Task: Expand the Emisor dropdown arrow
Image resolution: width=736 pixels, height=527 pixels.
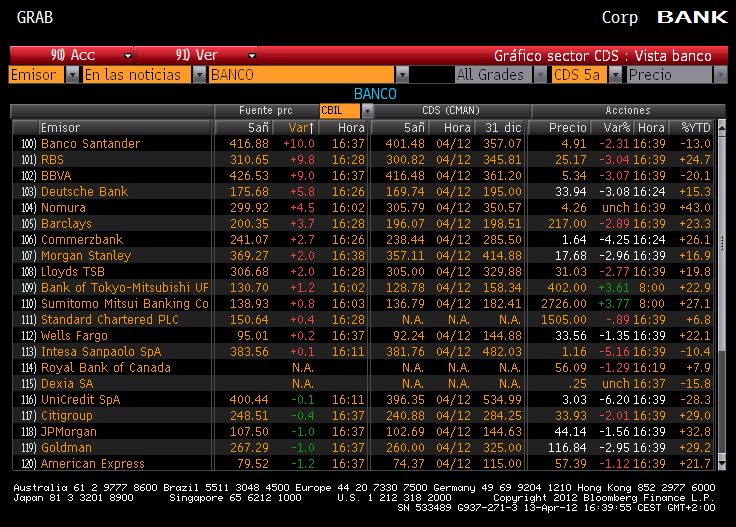Action: [72, 75]
